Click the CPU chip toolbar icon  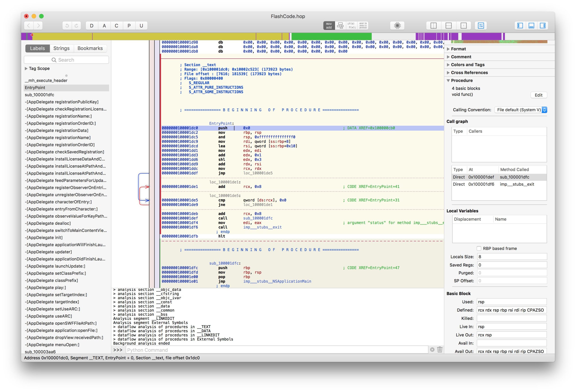click(397, 25)
